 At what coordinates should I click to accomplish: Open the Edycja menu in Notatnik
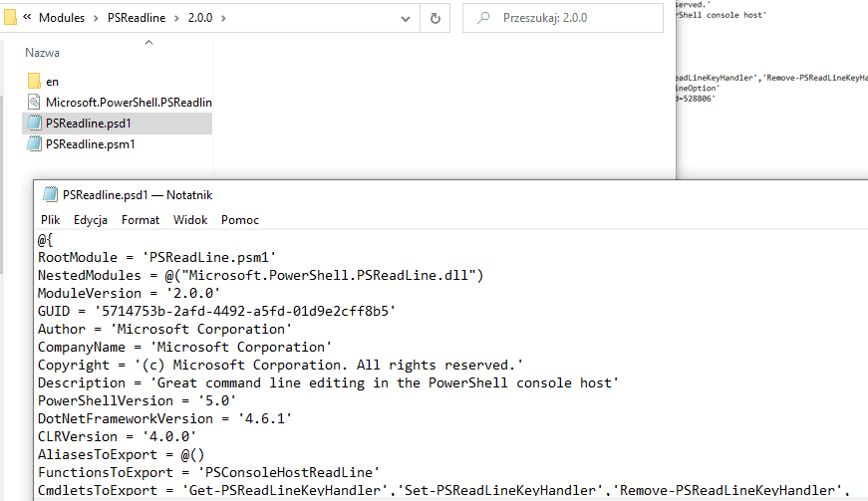tap(91, 220)
